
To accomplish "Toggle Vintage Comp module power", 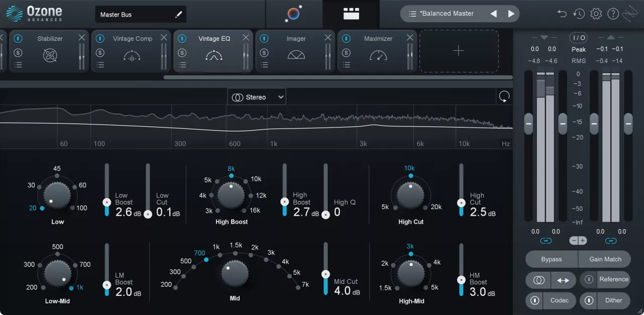I will 100,38.
